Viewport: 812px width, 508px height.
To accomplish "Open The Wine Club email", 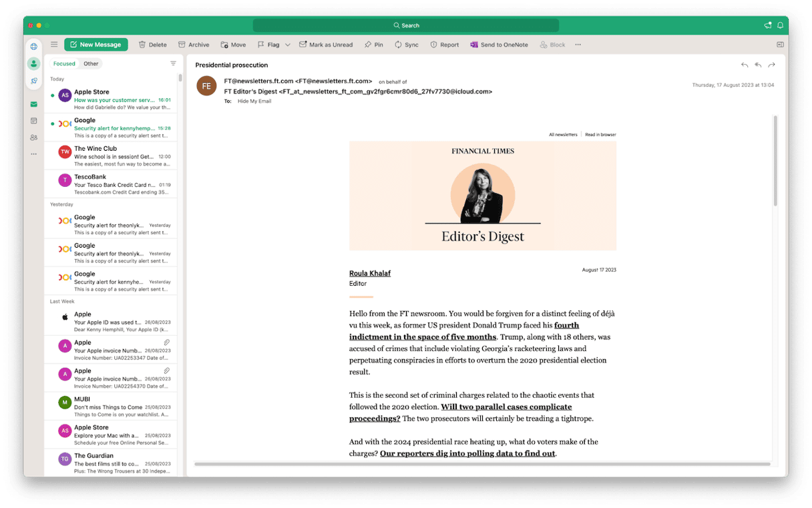I will click(111, 156).
